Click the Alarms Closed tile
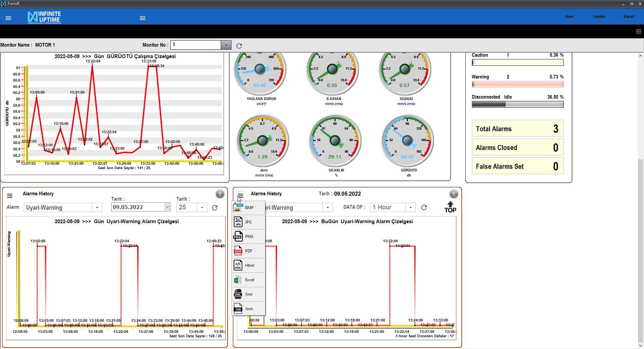The height and width of the screenshot is (349, 644). [518, 147]
